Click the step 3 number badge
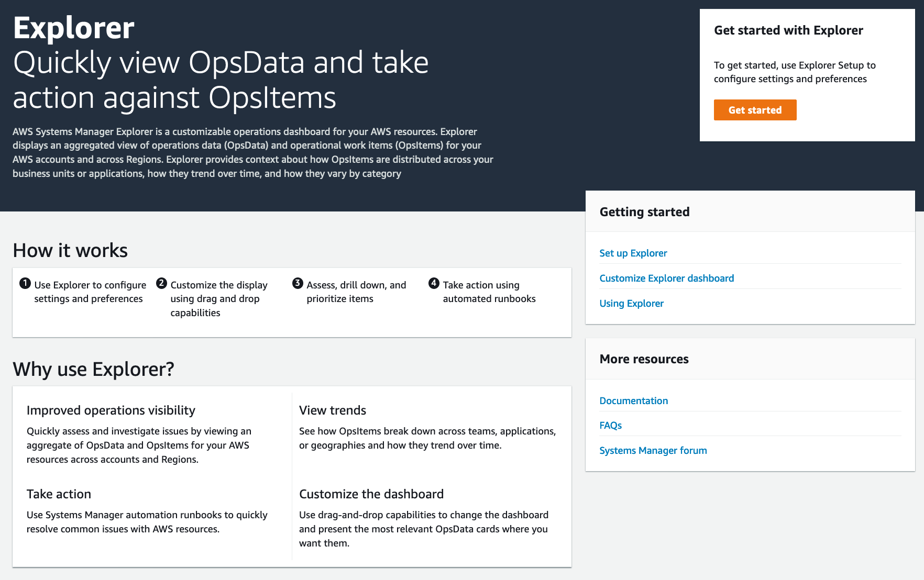This screenshot has height=580, width=924. click(298, 284)
